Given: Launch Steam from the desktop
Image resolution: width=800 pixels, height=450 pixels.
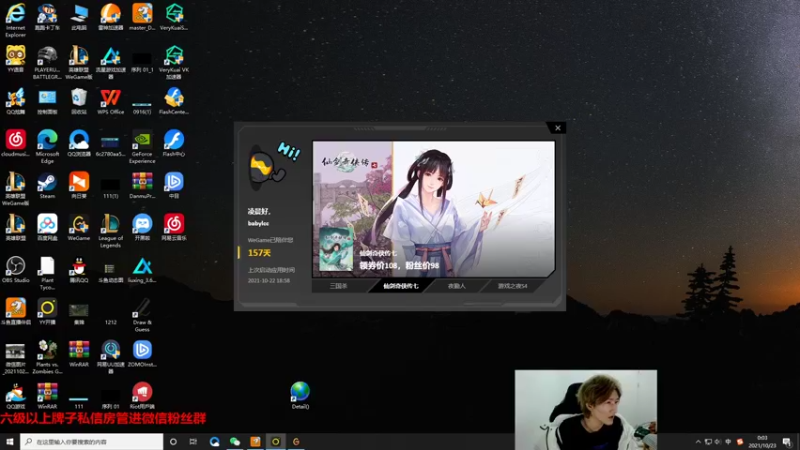Looking at the screenshot, I should [47, 185].
